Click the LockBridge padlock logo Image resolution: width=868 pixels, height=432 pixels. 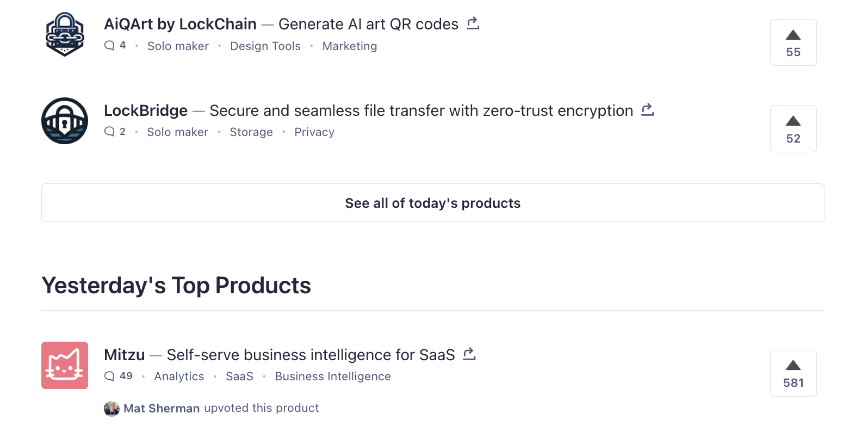click(65, 121)
